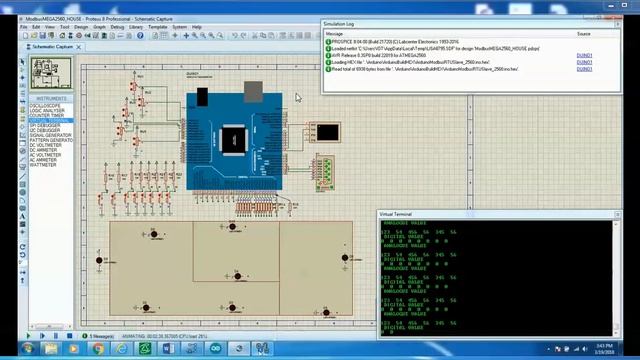Click the Center-at-cursor plus icon
640x360 pixels.
pyautogui.click(x=186, y=36)
